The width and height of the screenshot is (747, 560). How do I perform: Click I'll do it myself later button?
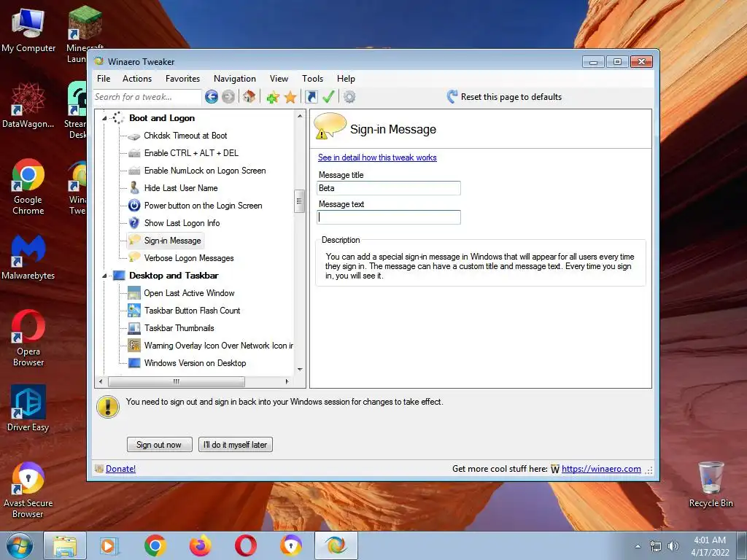pos(236,444)
